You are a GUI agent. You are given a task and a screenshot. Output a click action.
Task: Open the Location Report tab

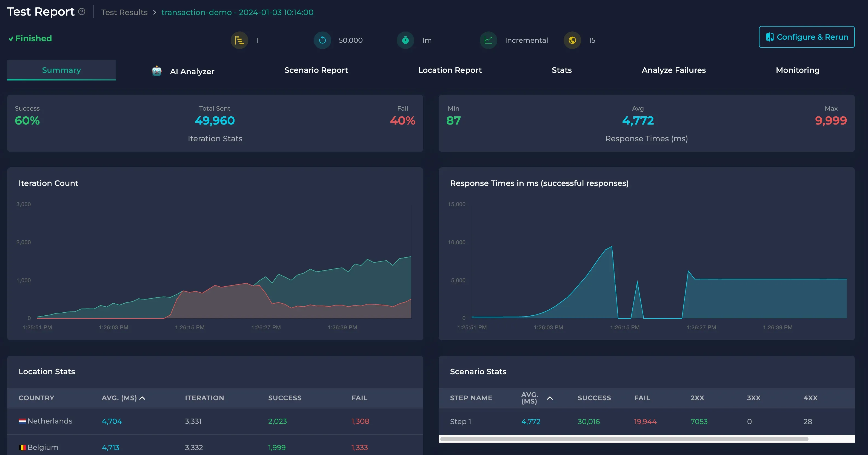tap(450, 70)
